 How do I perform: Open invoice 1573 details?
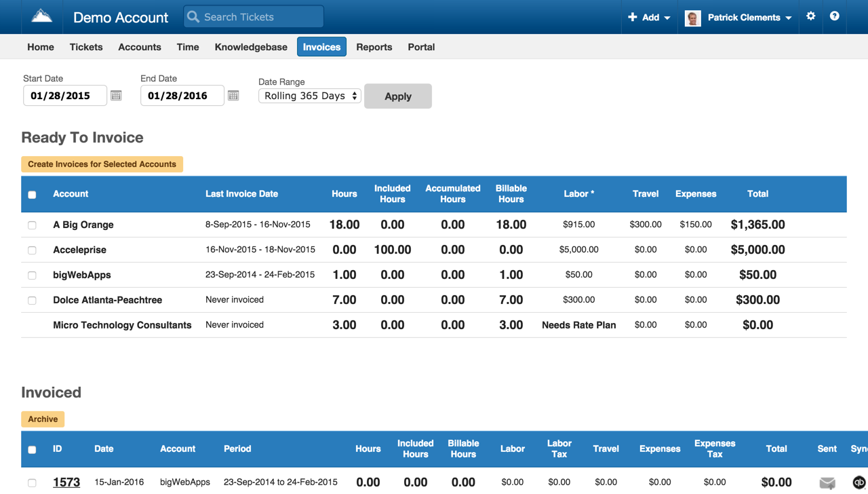tap(66, 482)
